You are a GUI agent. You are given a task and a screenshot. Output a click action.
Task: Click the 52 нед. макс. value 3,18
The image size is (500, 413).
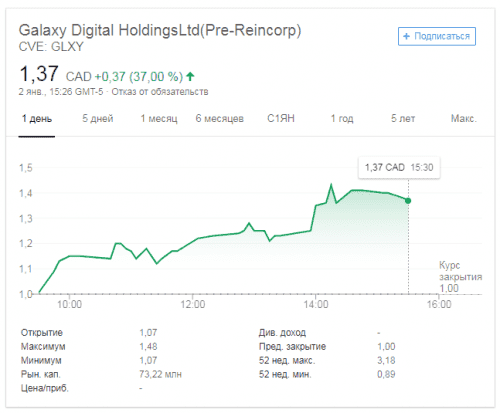pyautogui.click(x=386, y=360)
